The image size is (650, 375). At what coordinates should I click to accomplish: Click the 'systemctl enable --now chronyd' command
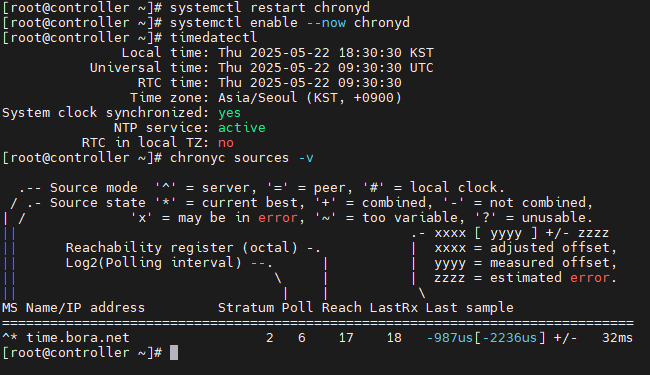coord(290,23)
